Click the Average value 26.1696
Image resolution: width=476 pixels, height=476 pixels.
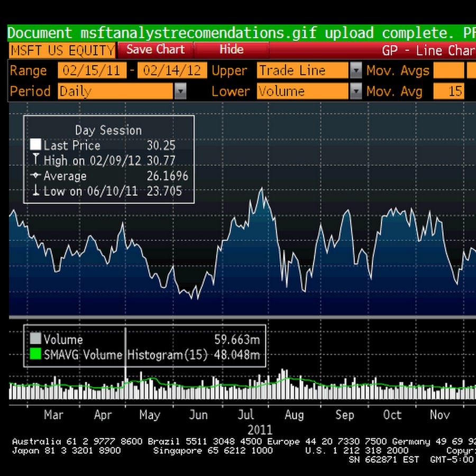coord(168,176)
